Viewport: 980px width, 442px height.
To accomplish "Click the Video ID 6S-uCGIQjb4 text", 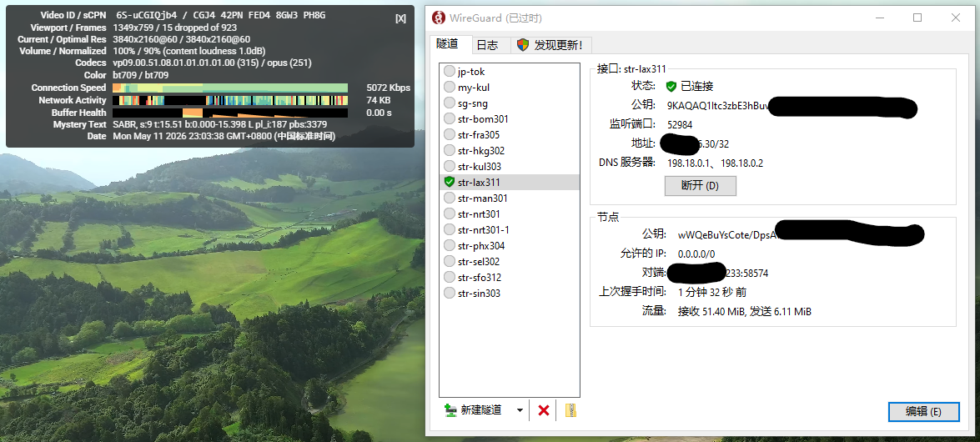I will click(x=147, y=15).
